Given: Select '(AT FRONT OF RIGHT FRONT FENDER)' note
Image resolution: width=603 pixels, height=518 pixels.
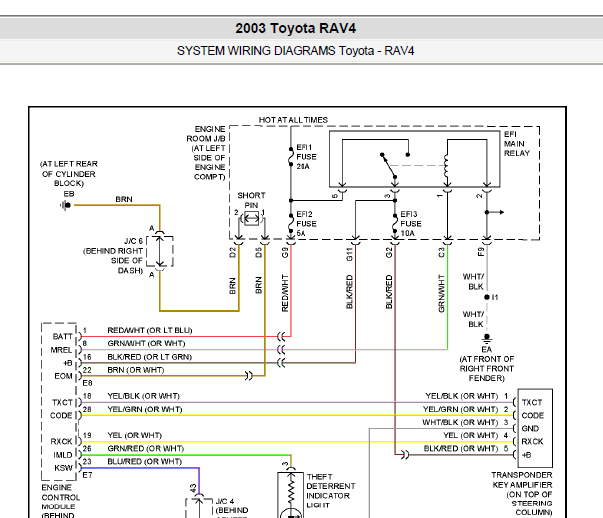Looking at the screenshot, I should (x=486, y=369).
